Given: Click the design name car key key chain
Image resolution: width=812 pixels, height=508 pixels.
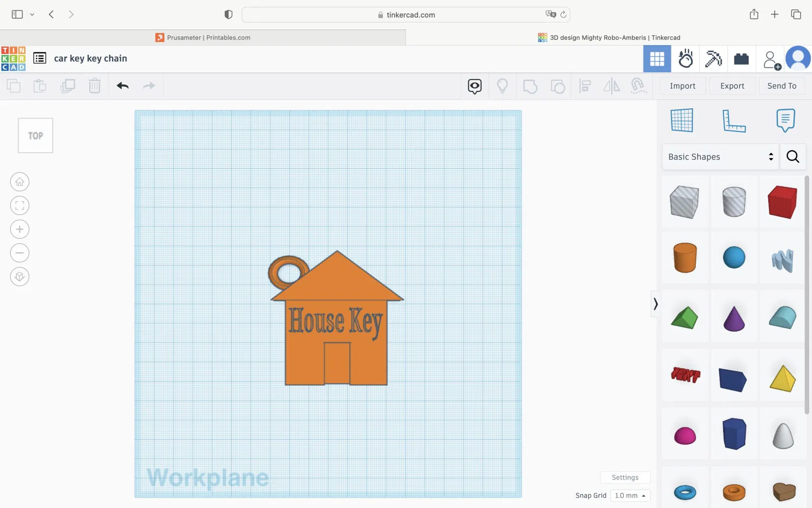Looking at the screenshot, I should [91, 58].
